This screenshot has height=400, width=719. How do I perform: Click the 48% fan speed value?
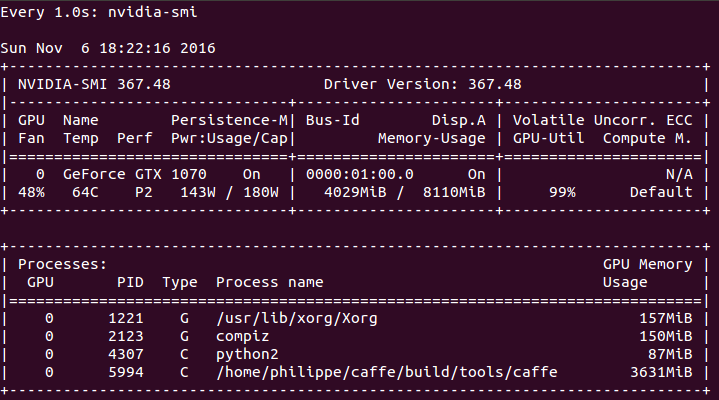(31, 192)
